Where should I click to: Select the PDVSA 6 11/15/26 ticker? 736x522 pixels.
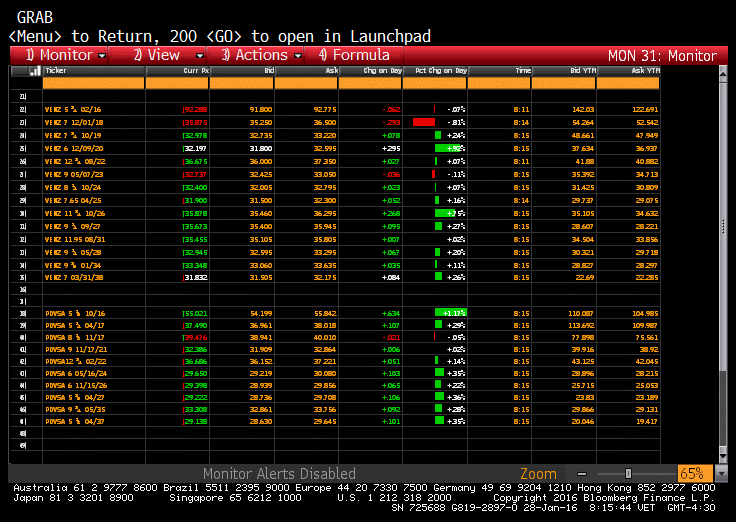click(x=76, y=385)
